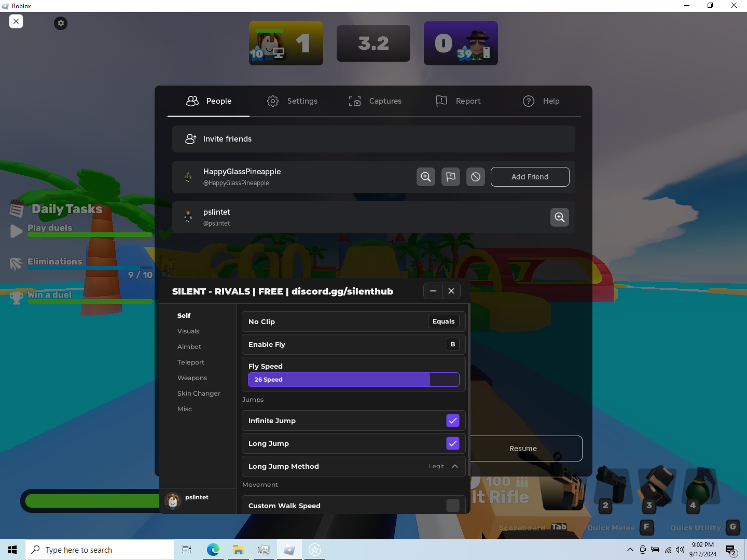
Task: Select the Self category in cheat sidebar
Action: point(184,315)
